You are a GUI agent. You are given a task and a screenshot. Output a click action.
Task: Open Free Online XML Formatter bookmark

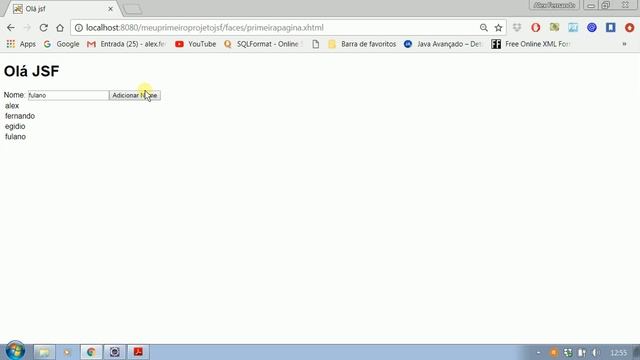click(531, 44)
